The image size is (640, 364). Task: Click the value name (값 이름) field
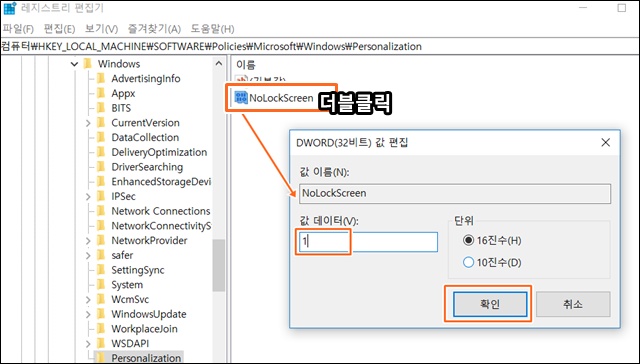[x=455, y=193]
